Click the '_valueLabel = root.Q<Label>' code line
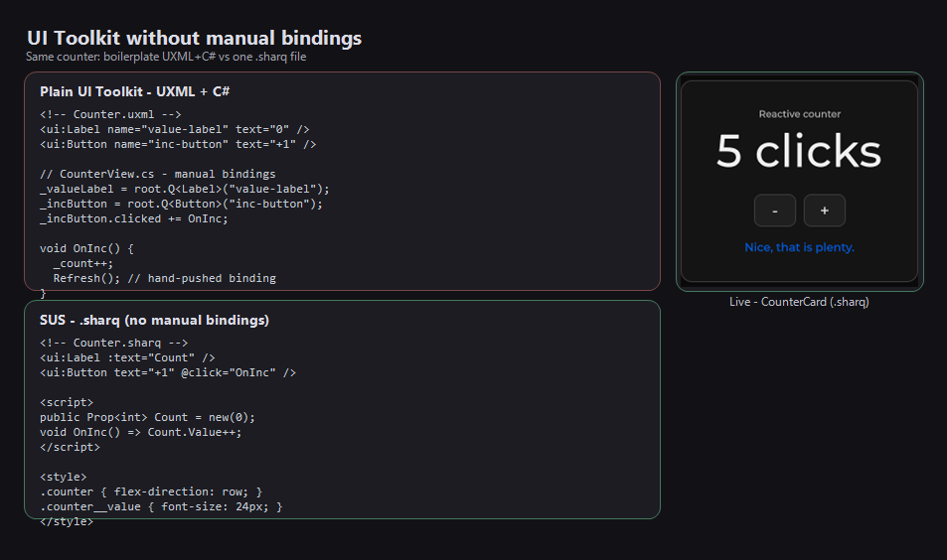The height and width of the screenshot is (560, 947). (x=185, y=189)
